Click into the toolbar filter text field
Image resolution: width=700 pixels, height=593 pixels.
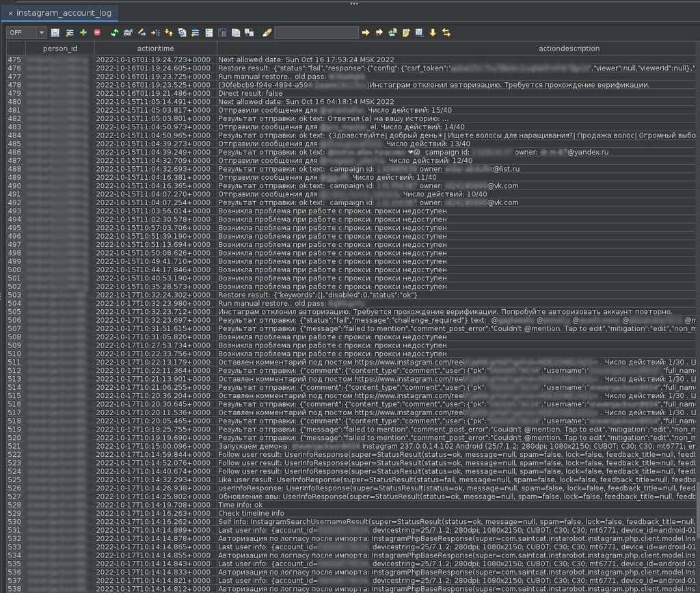(x=317, y=33)
